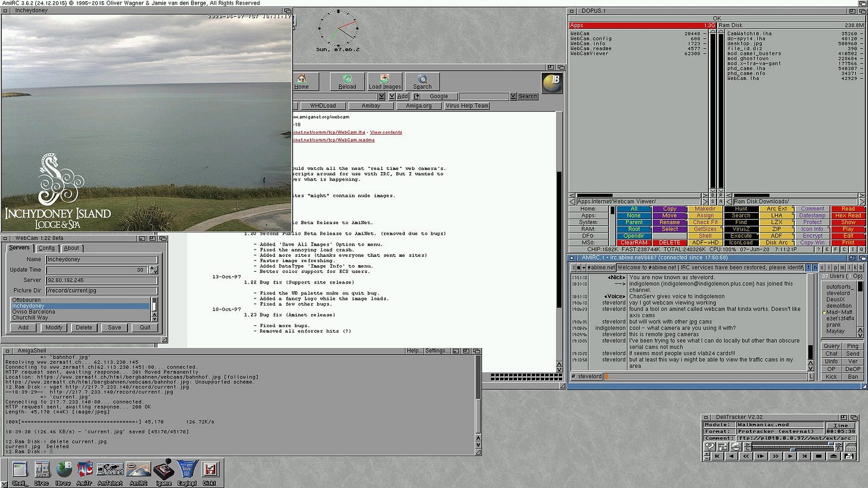Click the IBrowse Search toolbar icon
This screenshot has height=488, width=868.
pos(423,82)
